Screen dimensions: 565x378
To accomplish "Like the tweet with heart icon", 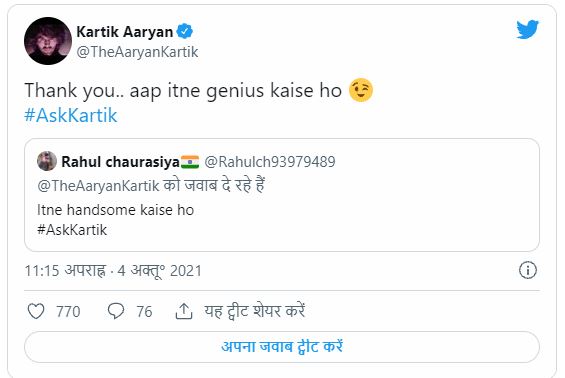I will pos(36,311).
